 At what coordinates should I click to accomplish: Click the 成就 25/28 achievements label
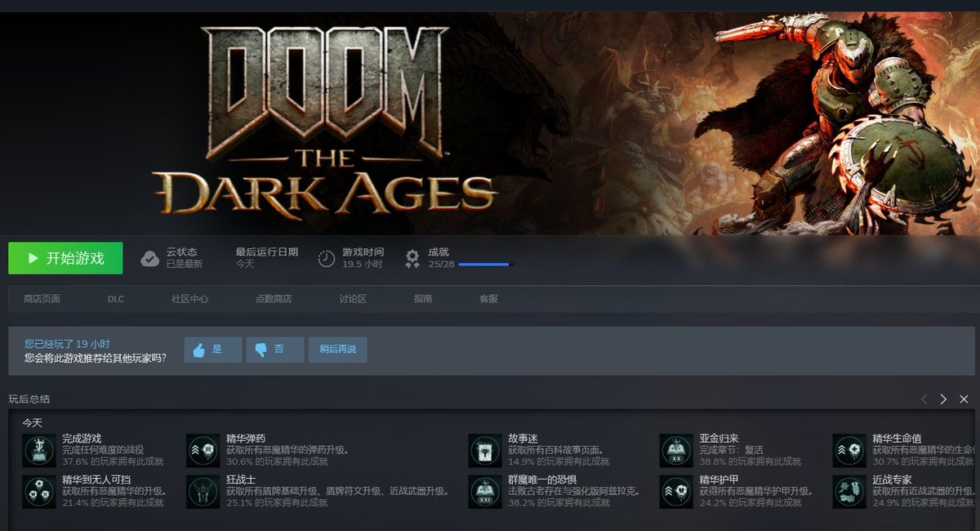tap(441, 258)
